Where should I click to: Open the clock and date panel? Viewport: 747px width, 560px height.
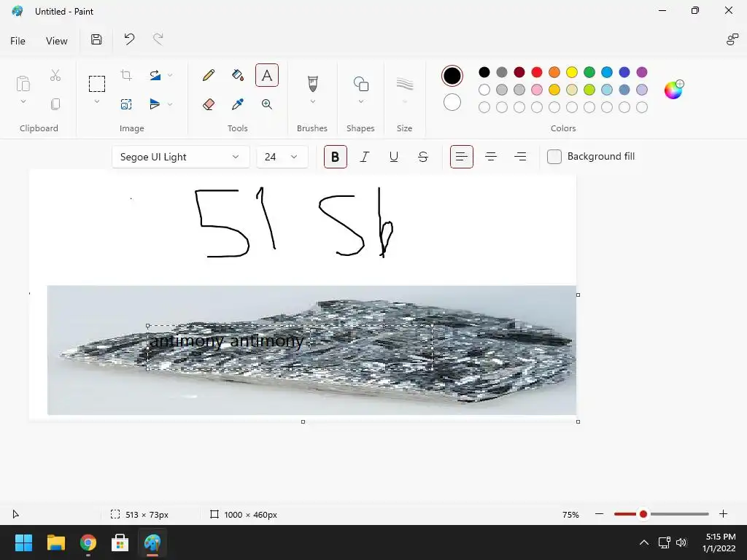click(x=719, y=542)
